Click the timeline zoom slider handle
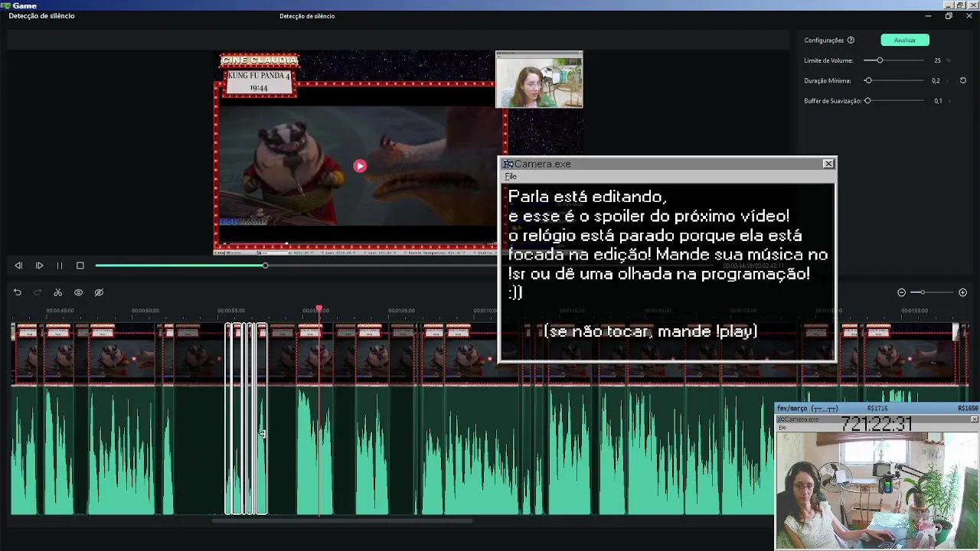 [x=923, y=292]
